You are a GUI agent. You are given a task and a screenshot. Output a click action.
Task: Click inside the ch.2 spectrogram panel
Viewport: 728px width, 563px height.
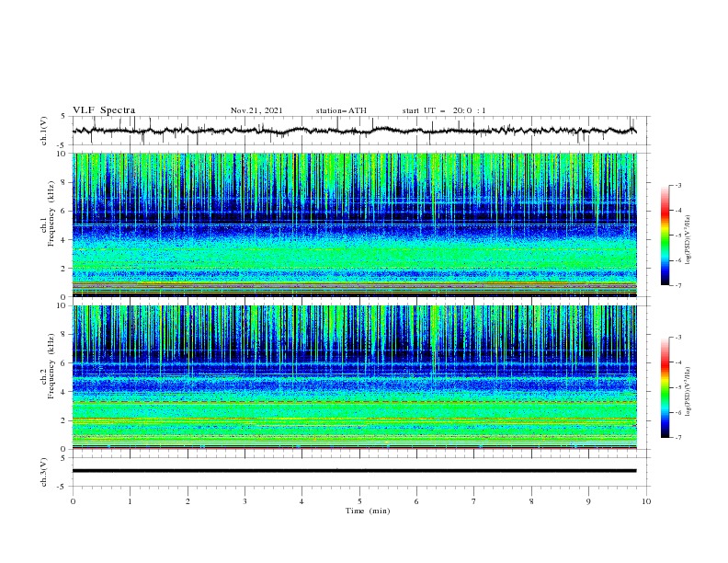click(354, 377)
